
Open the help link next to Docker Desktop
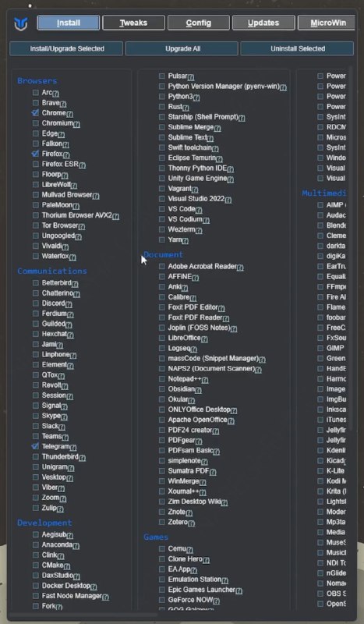pyautogui.click(x=94, y=587)
